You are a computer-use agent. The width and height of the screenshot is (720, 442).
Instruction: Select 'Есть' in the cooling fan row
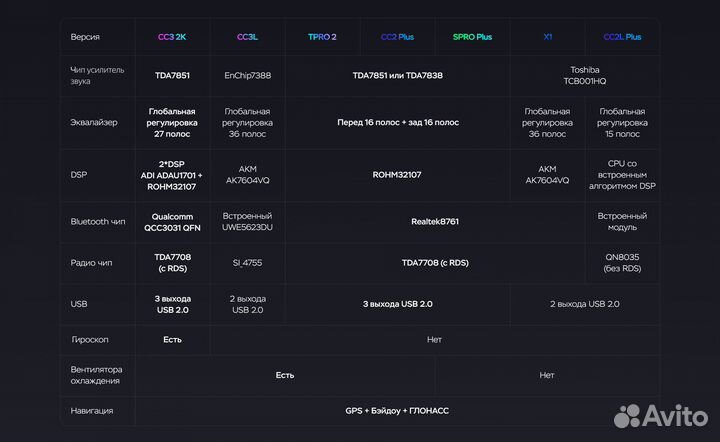285,375
